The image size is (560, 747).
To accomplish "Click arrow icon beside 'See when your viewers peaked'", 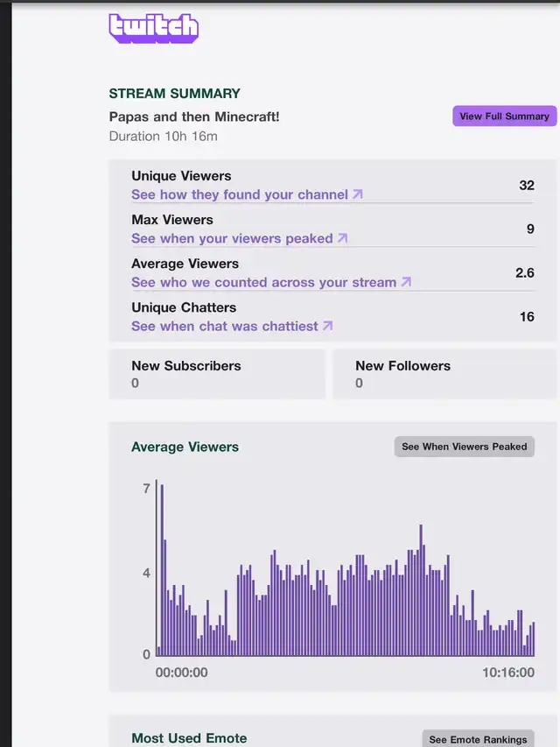I will [342, 238].
